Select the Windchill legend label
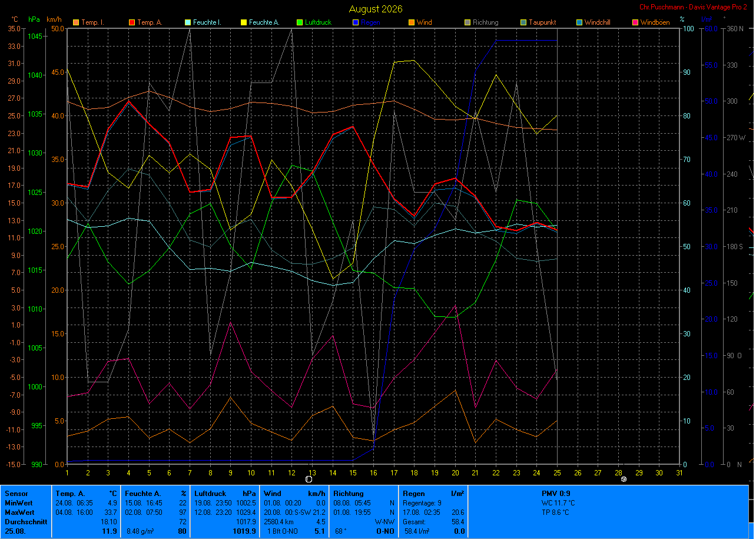Image resolution: width=756 pixels, height=539 pixels. tap(598, 23)
